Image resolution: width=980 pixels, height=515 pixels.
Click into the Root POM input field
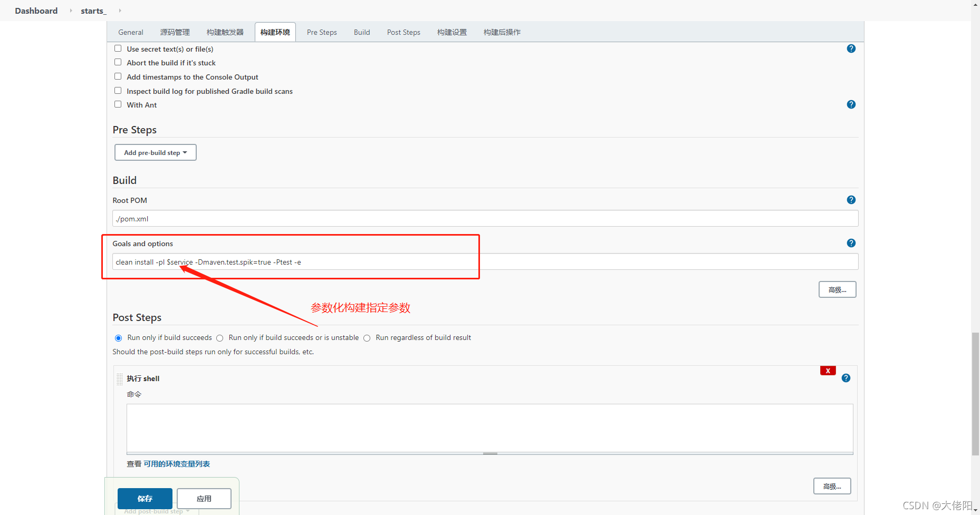(x=485, y=218)
